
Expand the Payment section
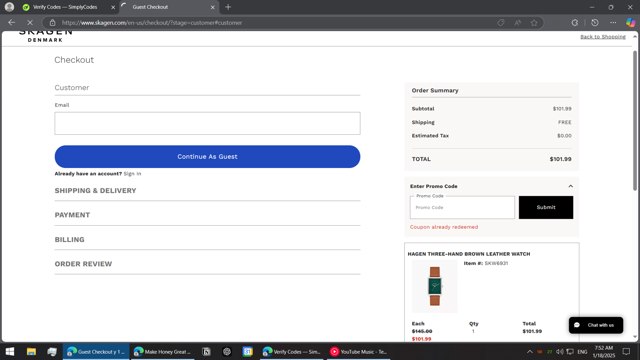coord(72,215)
